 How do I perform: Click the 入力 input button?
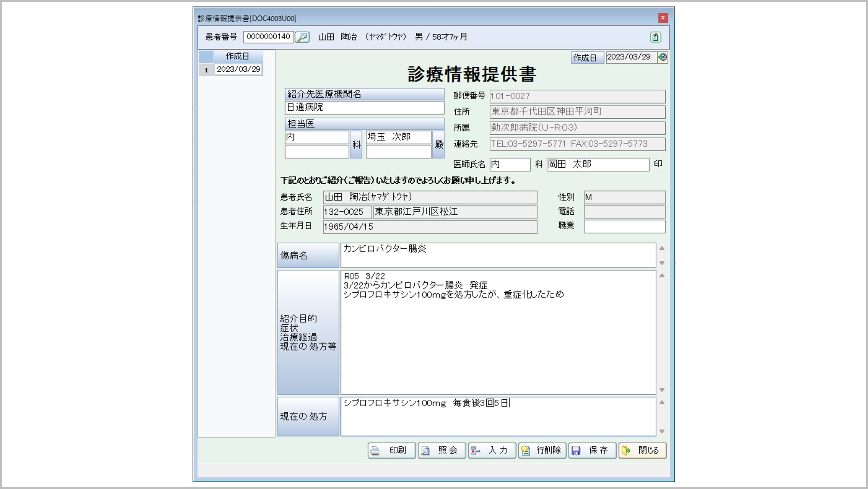pos(492,450)
